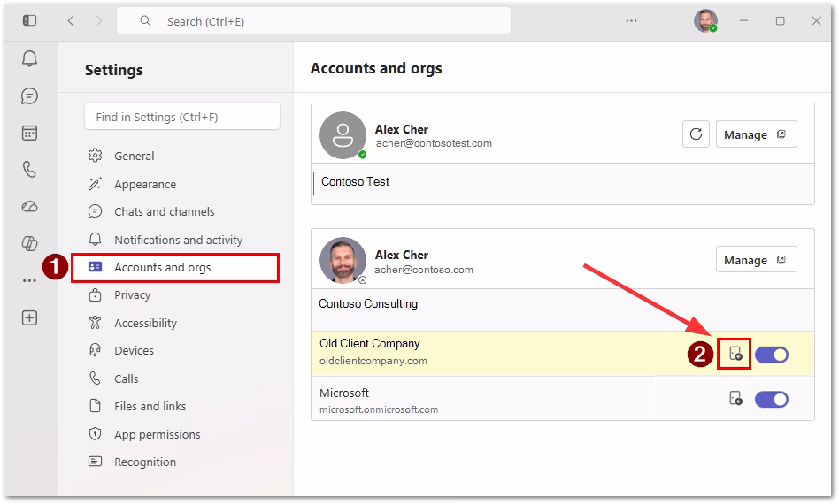Toggle the navigation pane icon in title bar

(29, 21)
